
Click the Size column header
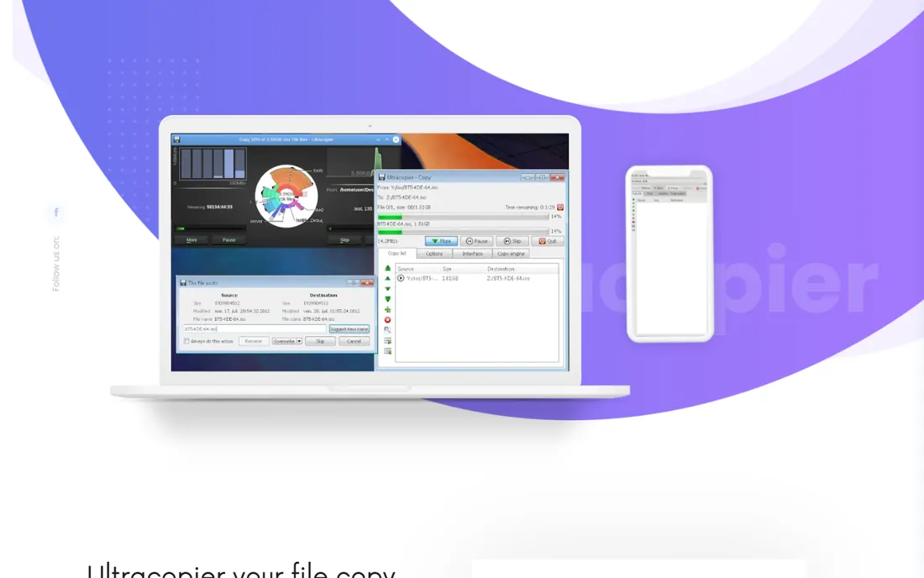463,269
